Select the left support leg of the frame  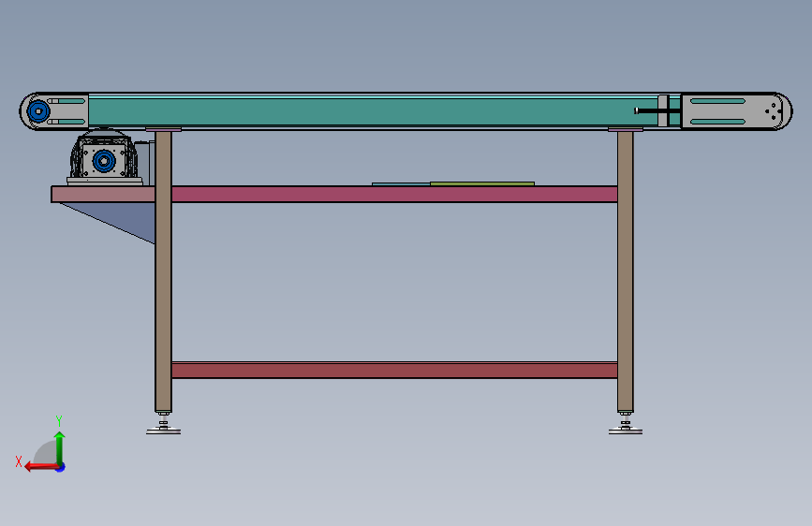(163, 271)
